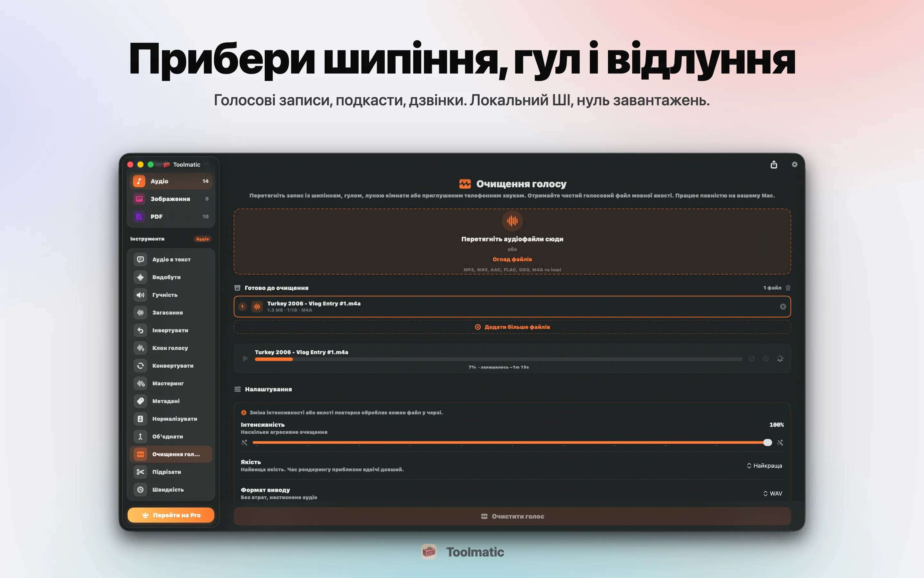Click the 1 файл count label

[x=772, y=287]
